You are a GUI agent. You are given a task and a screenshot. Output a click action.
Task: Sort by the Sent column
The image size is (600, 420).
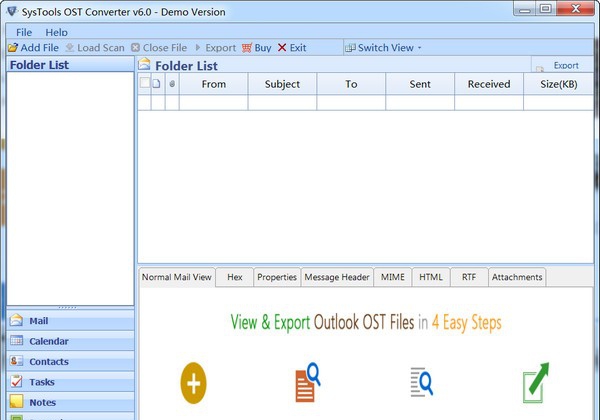[x=420, y=84]
